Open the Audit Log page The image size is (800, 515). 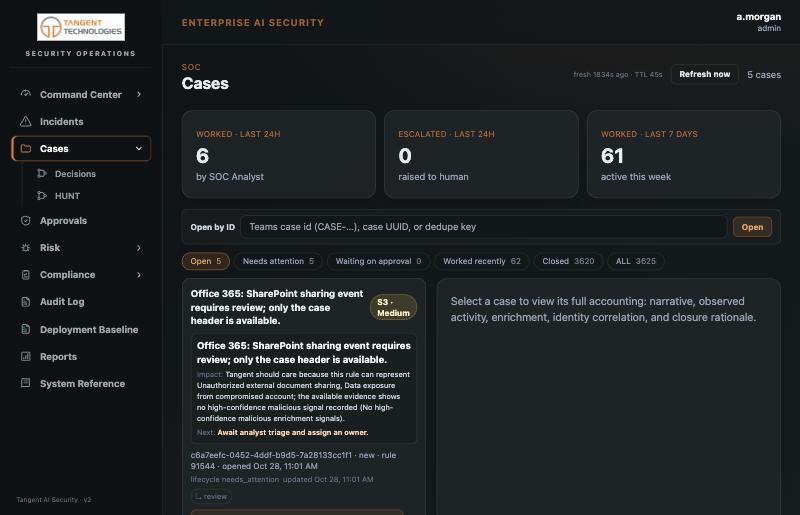tap(81, 302)
